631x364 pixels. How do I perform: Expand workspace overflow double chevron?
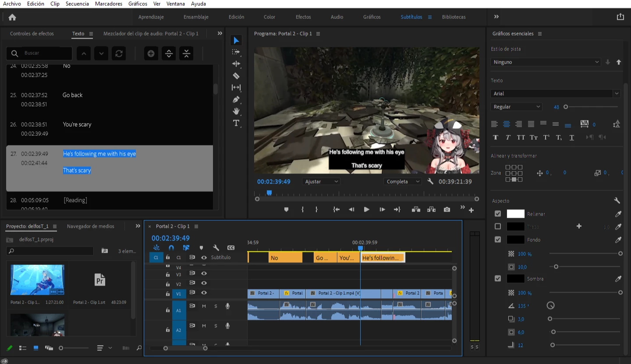pyautogui.click(x=496, y=17)
